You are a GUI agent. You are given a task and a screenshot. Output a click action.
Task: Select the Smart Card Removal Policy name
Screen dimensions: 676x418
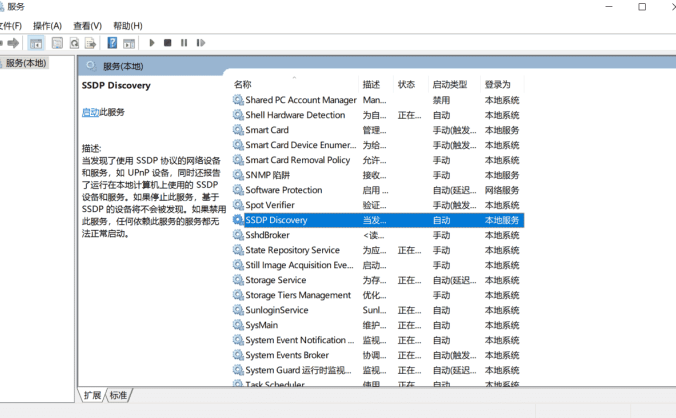(297, 160)
